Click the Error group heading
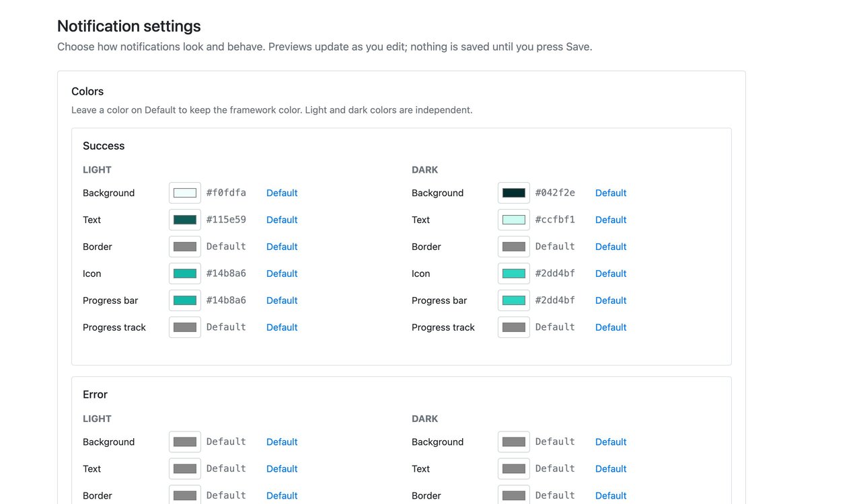Screen dimensions: 861x504 95,394
